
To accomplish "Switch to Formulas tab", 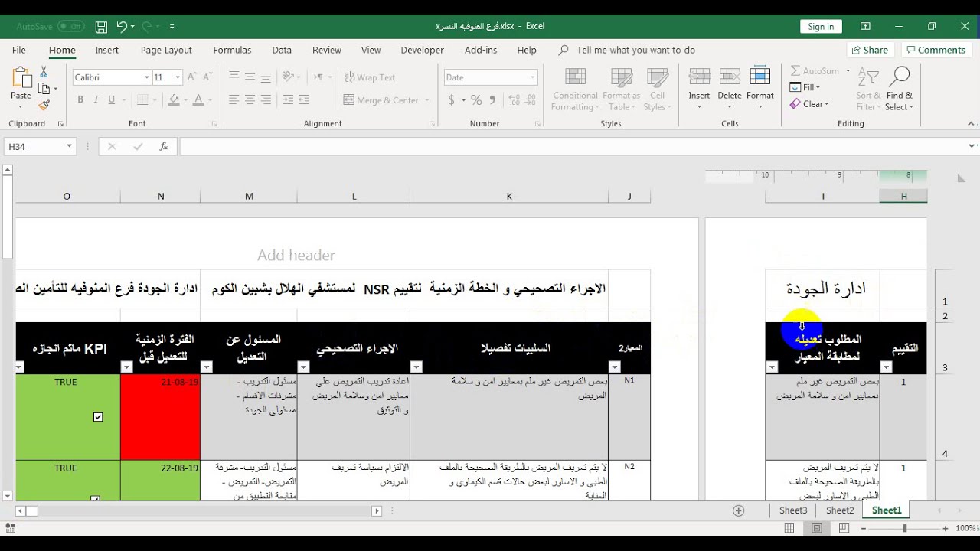I will [232, 50].
